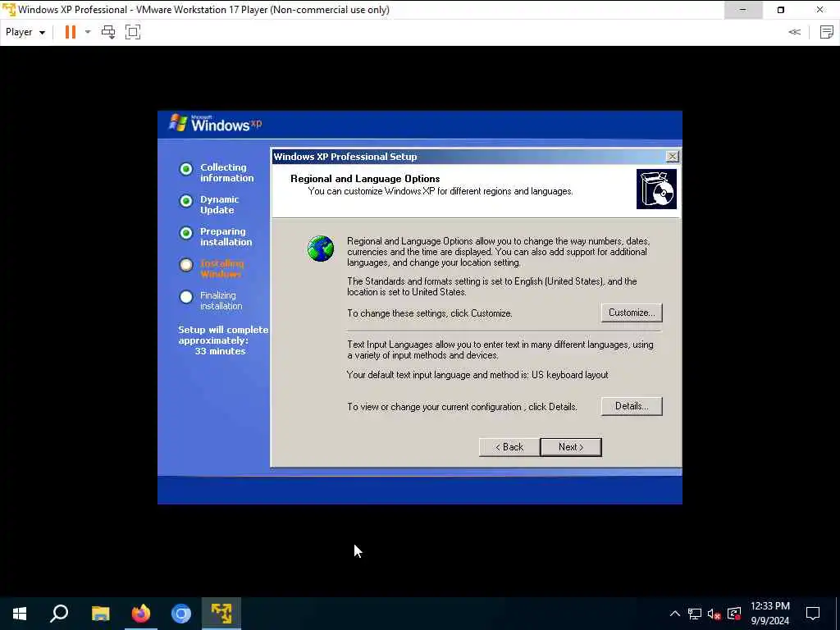Go Back in the setup wizard

coord(509,447)
